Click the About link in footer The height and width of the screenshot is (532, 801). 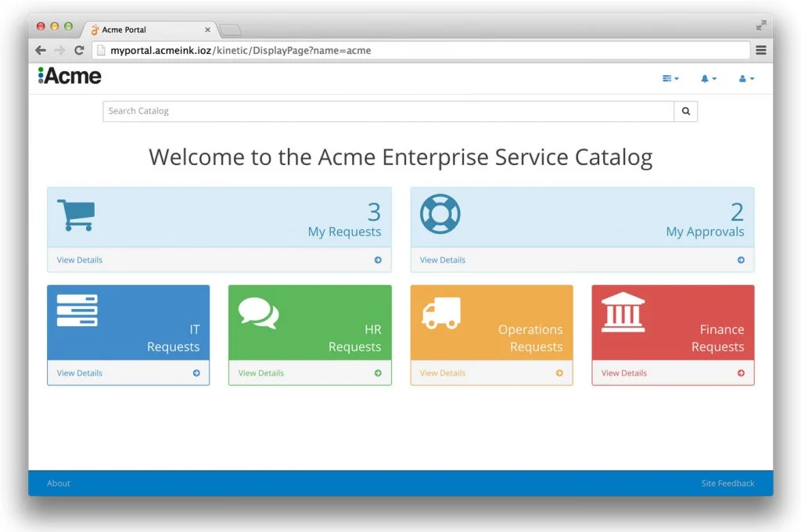coord(59,483)
